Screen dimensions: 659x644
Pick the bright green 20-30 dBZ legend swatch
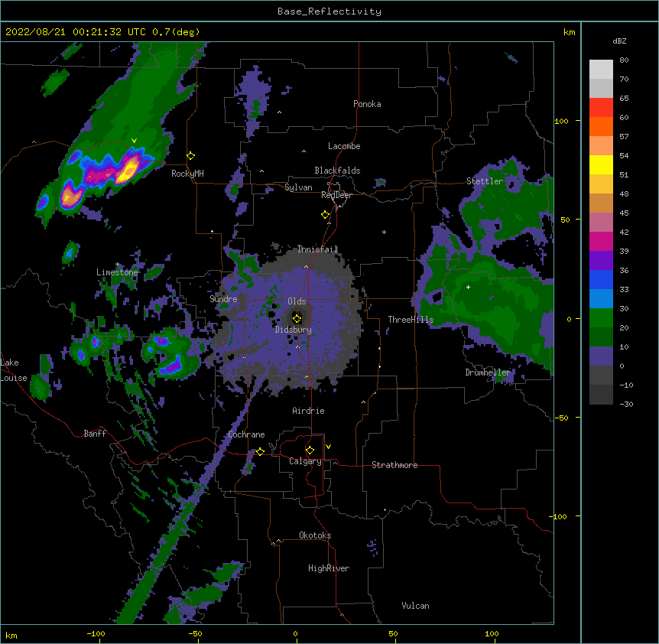[601, 318]
